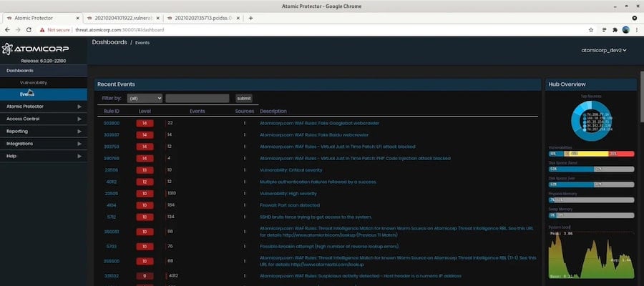Close the 20210204101922.vulnerab tab
644x286 pixels.
[x=158, y=18]
